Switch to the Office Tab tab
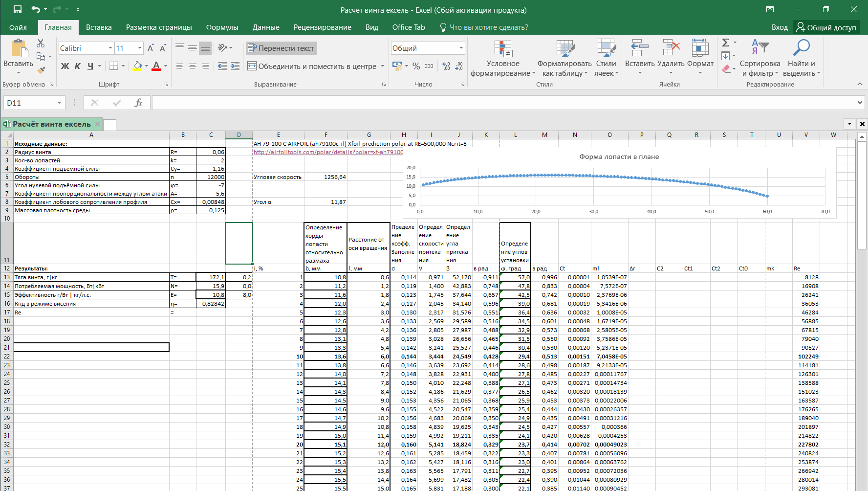 click(409, 27)
